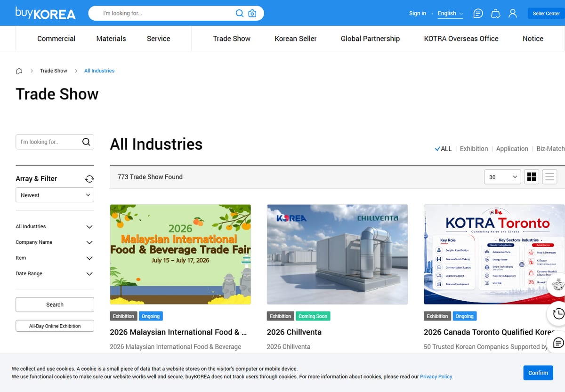Expand Company Name filter

(55, 242)
